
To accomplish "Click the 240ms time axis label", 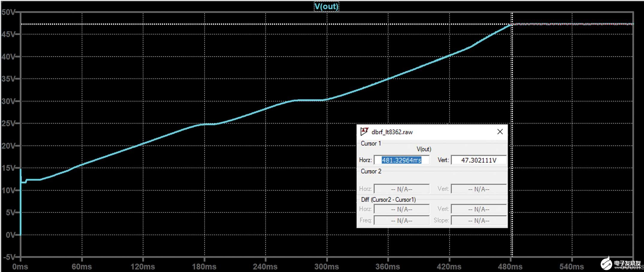I will [x=265, y=267].
